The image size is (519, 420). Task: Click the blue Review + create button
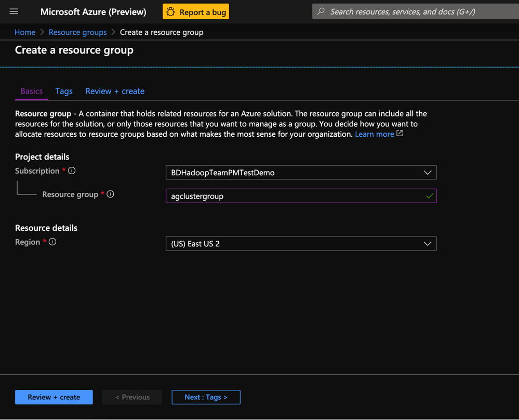pyautogui.click(x=54, y=397)
